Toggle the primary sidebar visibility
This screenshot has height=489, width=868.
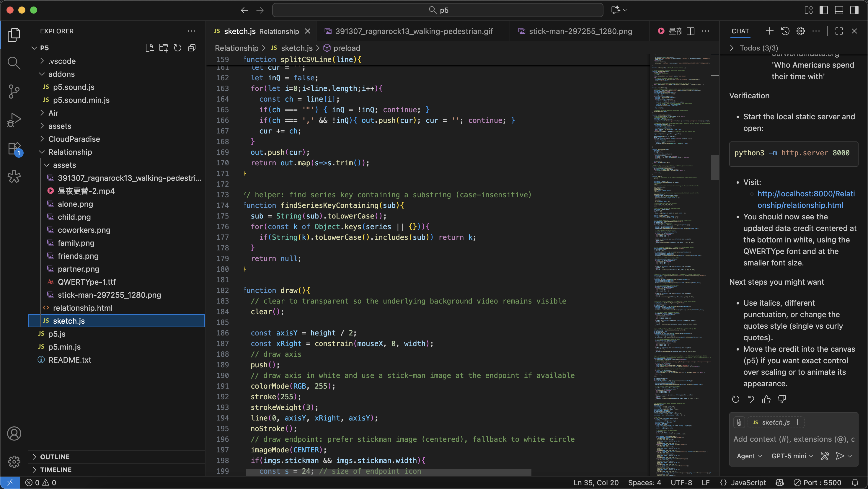823,10
